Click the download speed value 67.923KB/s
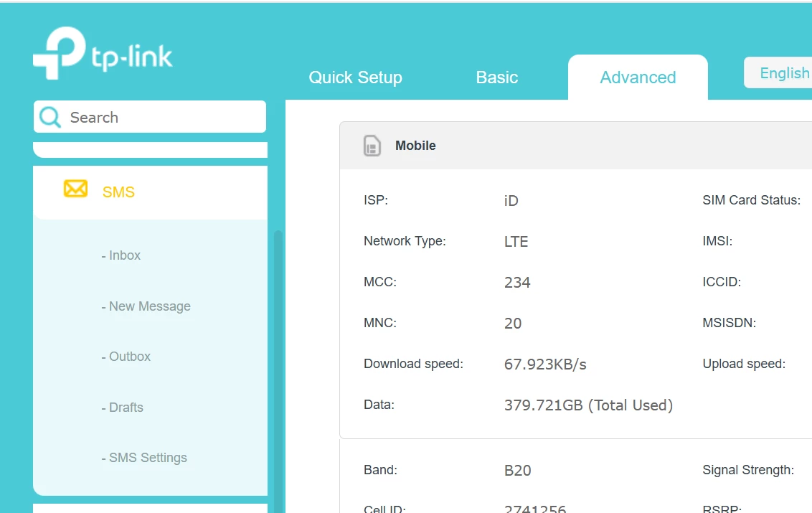812x513 pixels. 545,364
